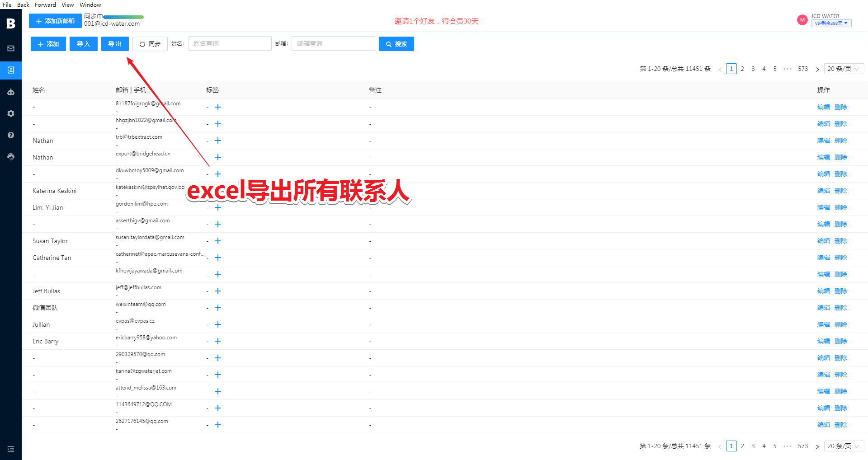Image resolution: width=868 pixels, height=460 pixels.
Task: Open the top 20 条/页 page size dropdown
Action: 844,69
